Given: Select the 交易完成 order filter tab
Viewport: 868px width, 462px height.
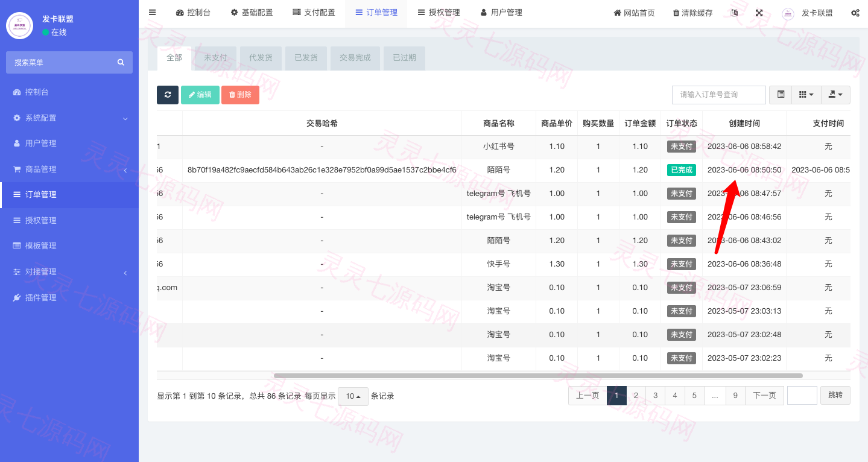Looking at the screenshot, I should click(355, 58).
